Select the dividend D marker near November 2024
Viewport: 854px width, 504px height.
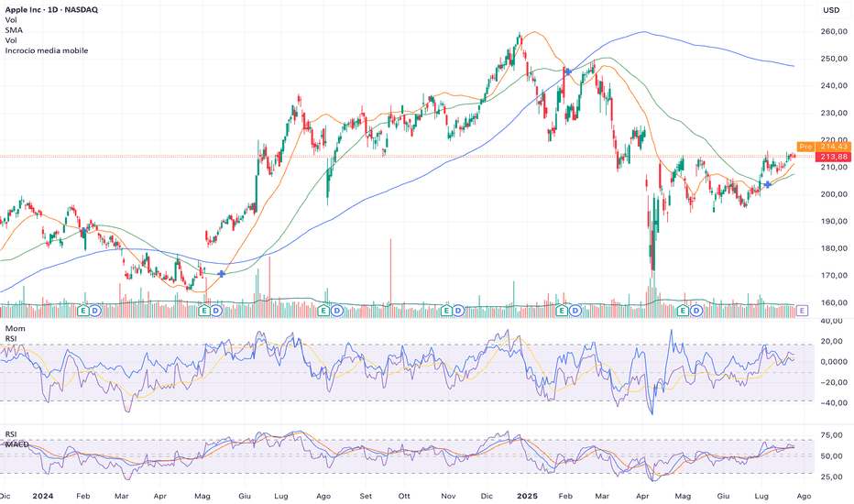(x=458, y=311)
